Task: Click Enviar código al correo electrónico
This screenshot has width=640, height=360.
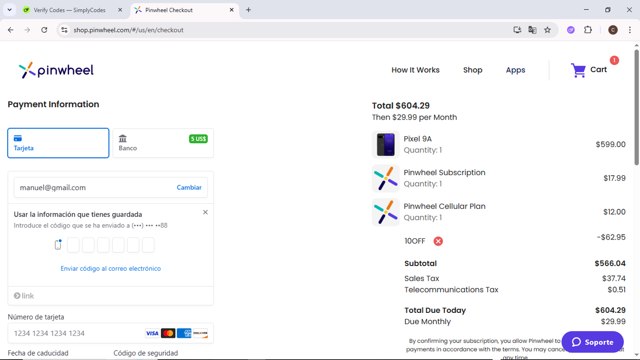Action: (x=111, y=269)
